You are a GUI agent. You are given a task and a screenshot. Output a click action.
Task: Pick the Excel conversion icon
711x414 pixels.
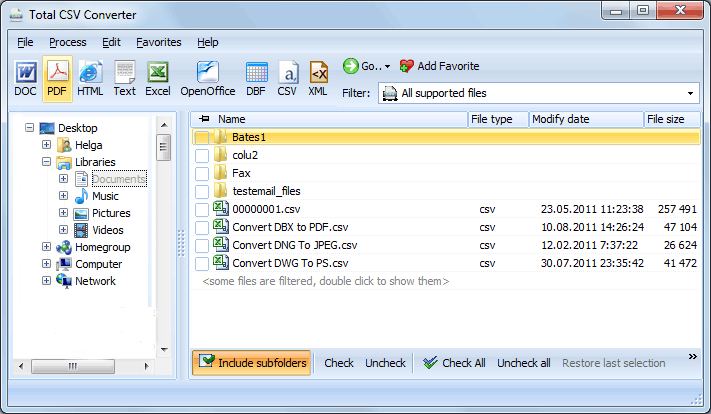click(x=157, y=77)
